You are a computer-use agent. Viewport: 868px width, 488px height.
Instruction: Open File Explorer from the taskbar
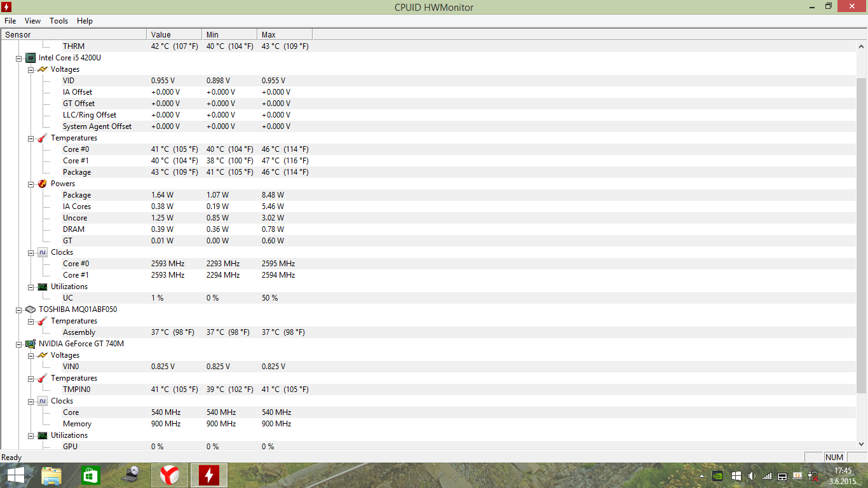point(51,475)
